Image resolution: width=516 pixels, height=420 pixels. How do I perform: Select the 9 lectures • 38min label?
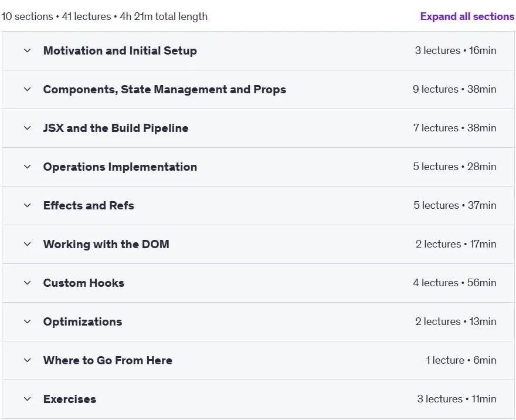click(x=454, y=89)
